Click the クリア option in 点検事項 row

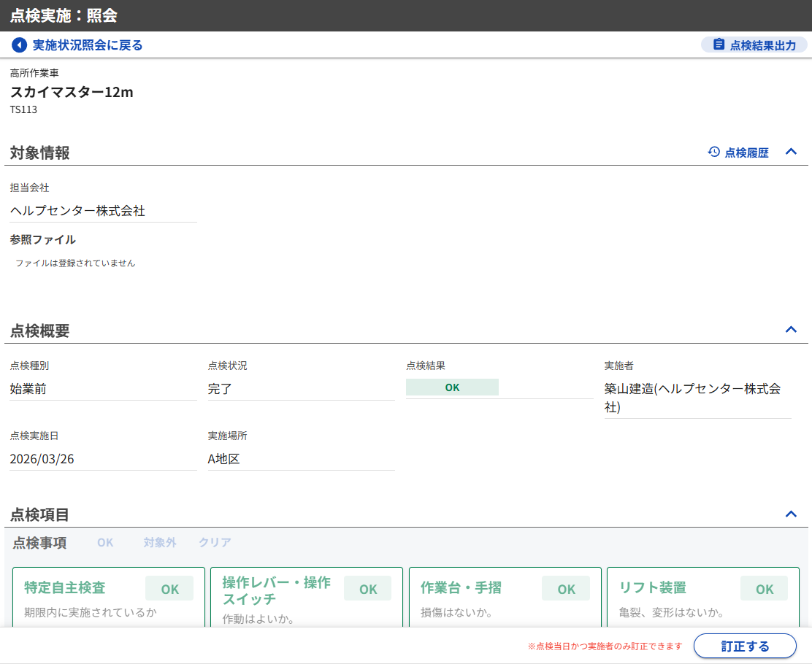pos(215,543)
